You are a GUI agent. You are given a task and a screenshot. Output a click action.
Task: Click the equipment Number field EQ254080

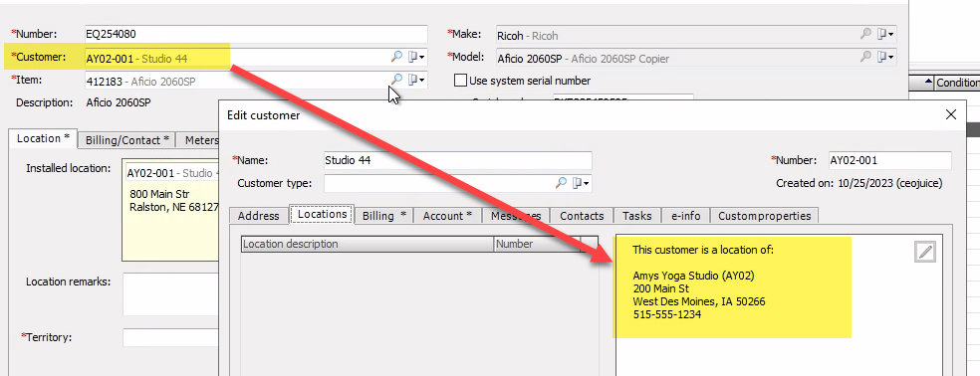(x=256, y=34)
